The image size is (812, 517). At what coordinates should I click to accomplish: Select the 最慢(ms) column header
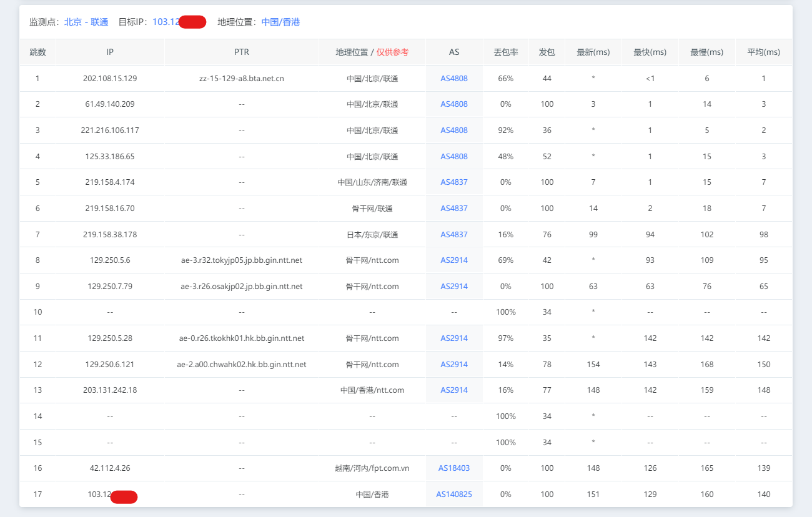point(707,52)
